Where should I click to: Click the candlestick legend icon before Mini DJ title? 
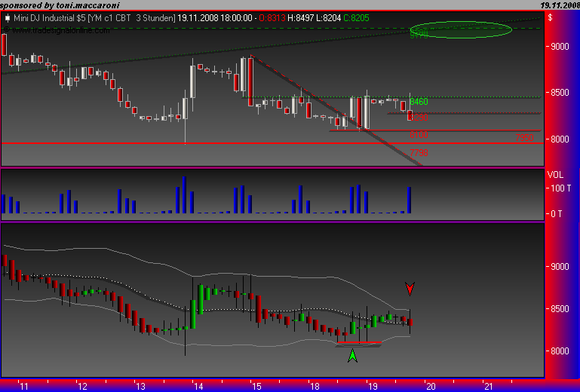[x=7, y=18]
